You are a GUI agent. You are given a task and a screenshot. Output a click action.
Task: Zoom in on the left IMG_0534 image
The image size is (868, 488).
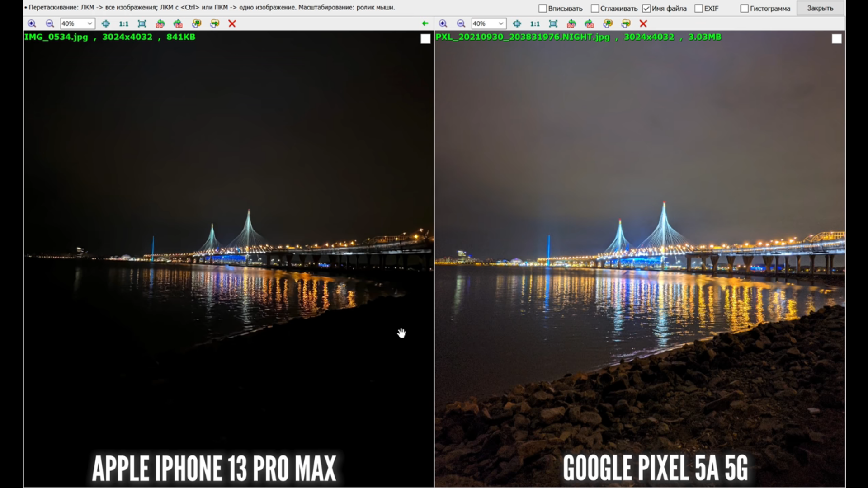tap(32, 23)
